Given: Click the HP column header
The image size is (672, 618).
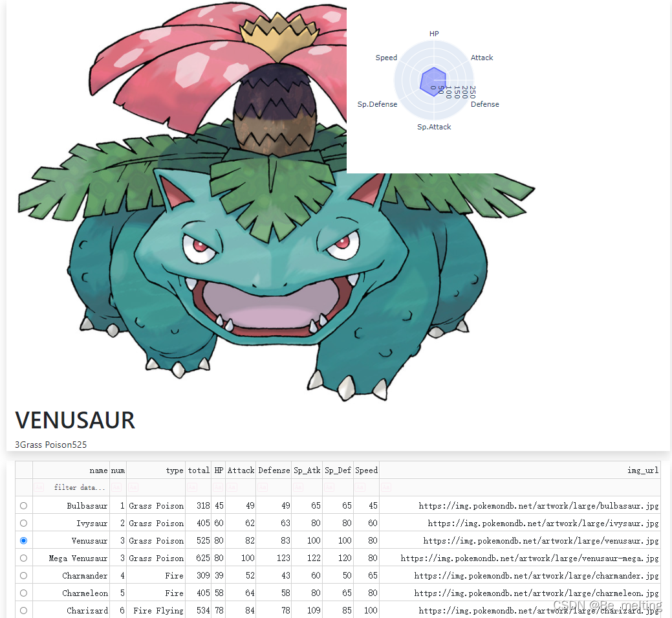Looking at the screenshot, I should coord(219,470).
